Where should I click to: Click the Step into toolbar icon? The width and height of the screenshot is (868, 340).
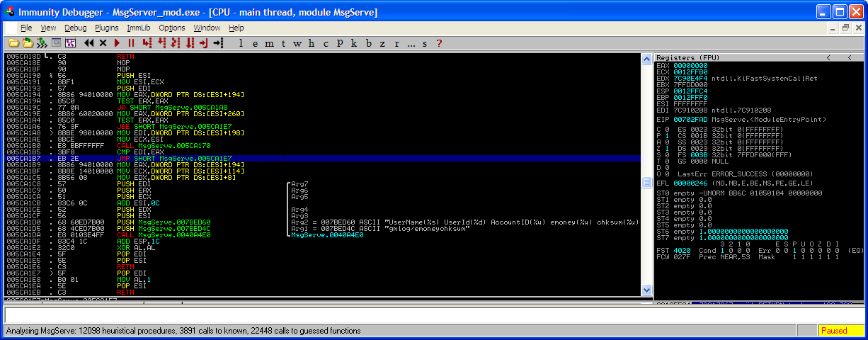(x=147, y=43)
